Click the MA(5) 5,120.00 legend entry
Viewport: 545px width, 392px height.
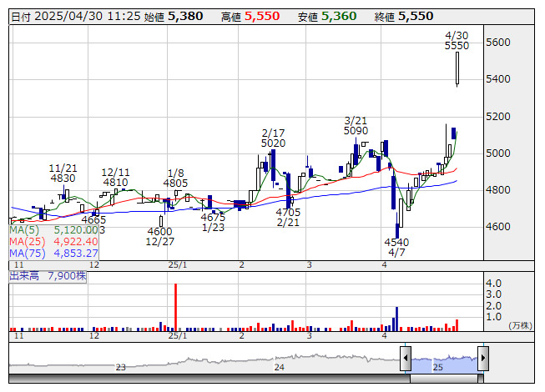click(54, 230)
